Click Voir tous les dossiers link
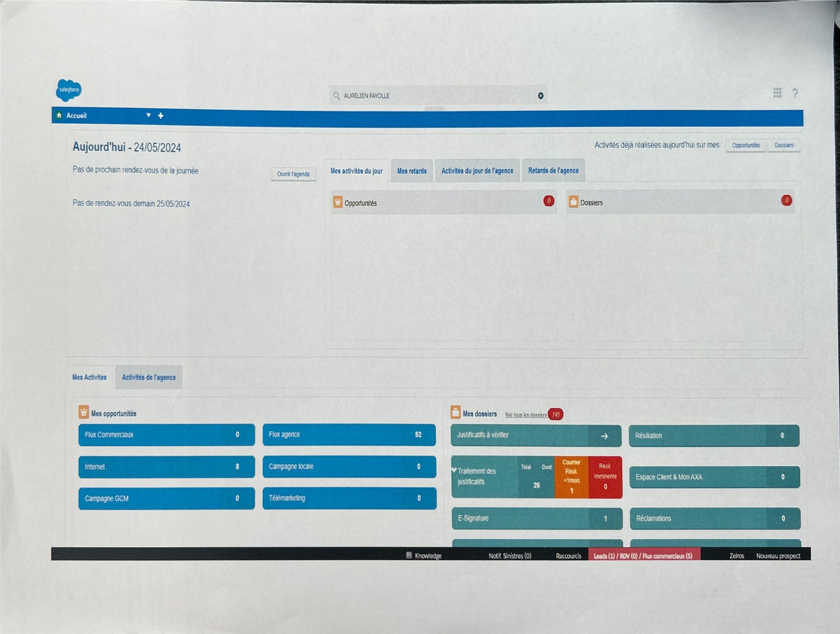 pyautogui.click(x=525, y=415)
